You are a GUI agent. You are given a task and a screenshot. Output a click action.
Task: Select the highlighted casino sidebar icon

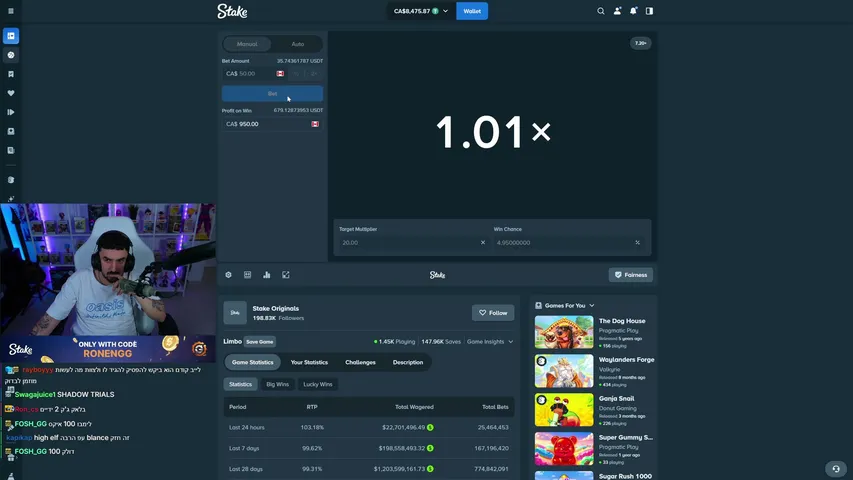tap(11, 36)
